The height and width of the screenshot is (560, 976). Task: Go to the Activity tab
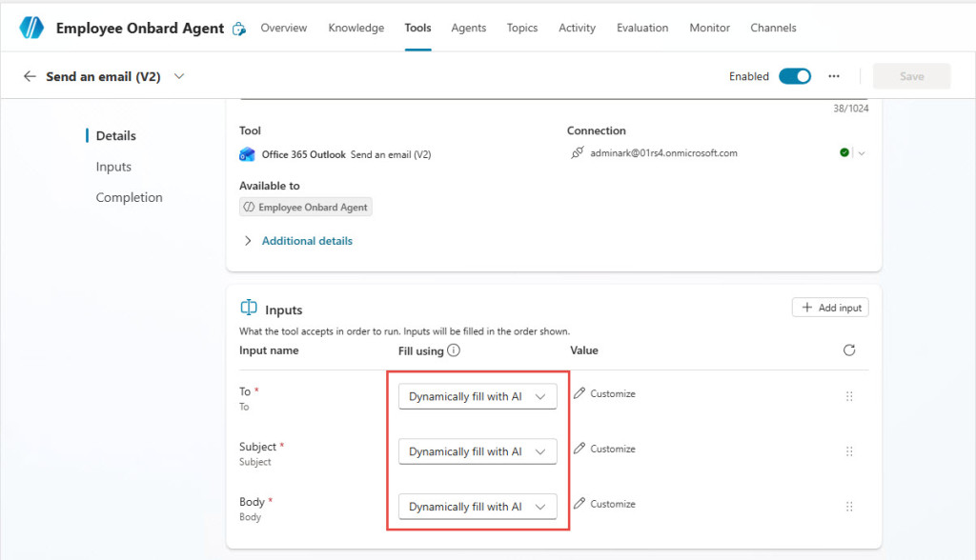point(577,28)
